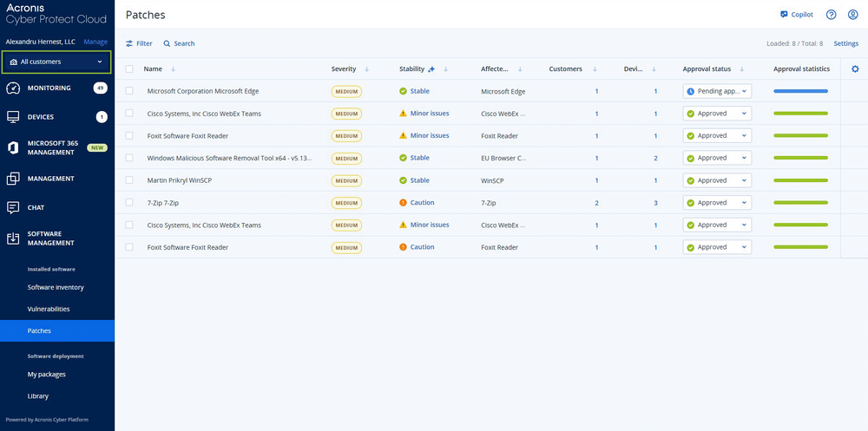Open Approved dropdown for WinSCP row

pyautogui.click(x=718, y=180)
